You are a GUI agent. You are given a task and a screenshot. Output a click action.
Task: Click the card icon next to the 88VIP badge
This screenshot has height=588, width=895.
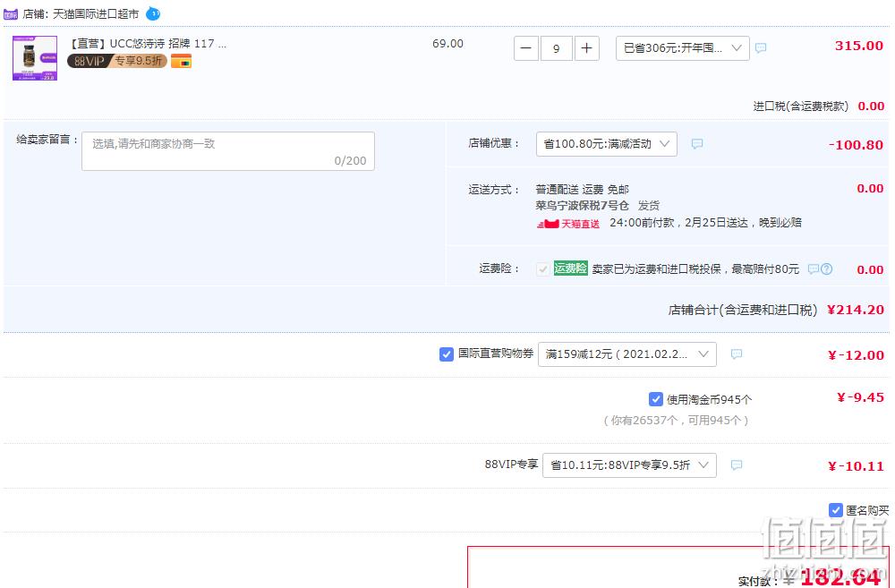tap(181, 61)
